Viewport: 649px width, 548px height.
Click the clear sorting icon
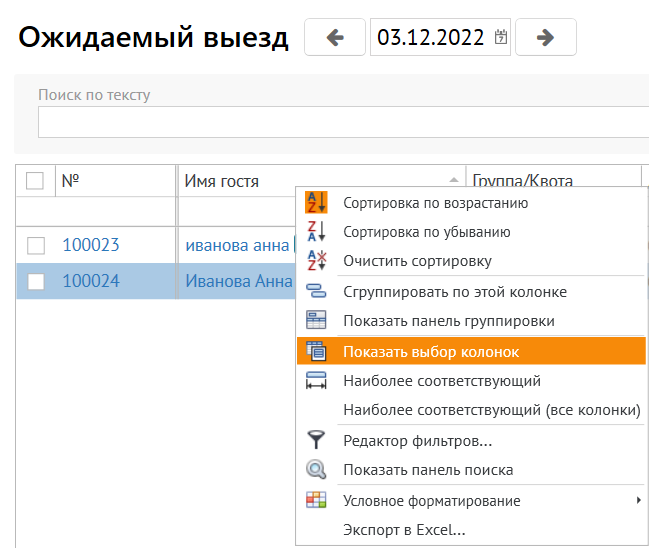[x=316, y=260]
